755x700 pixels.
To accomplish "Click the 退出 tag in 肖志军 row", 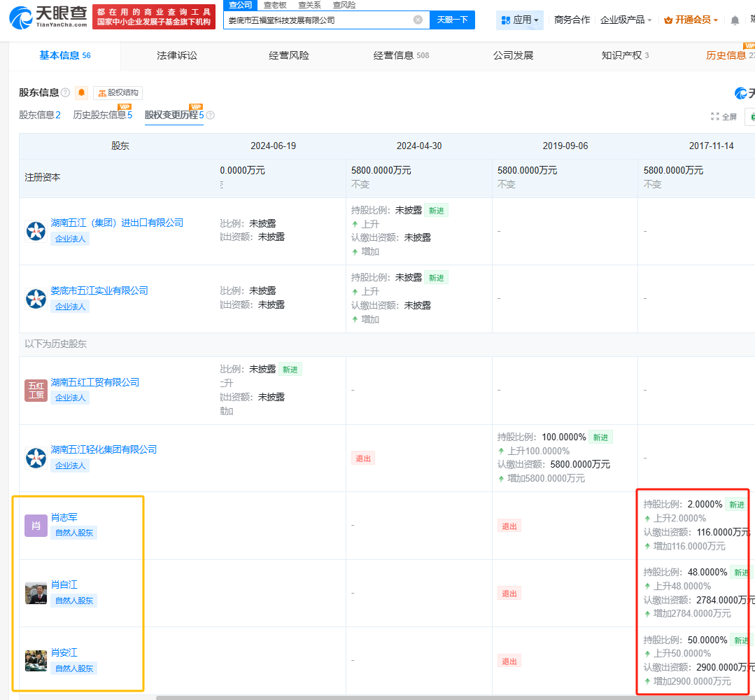I will click(x=509, y=526).
